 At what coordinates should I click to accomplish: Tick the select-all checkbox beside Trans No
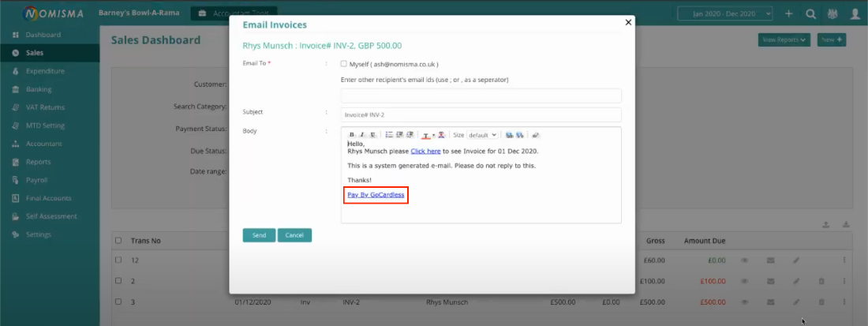click(x=118, y=240)
